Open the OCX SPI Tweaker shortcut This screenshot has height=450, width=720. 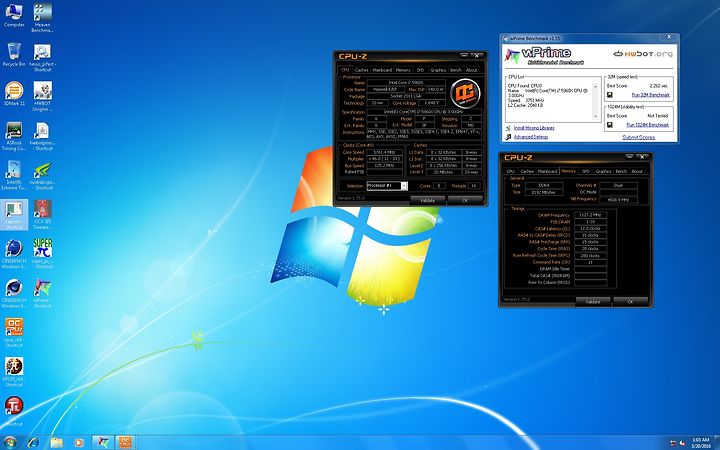[x=42, y=214]
